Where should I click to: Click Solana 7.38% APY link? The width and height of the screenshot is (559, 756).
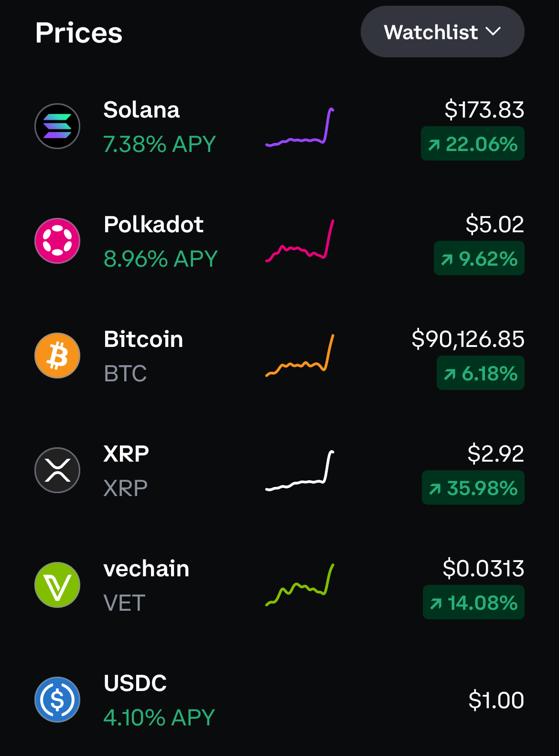[160, 144]
